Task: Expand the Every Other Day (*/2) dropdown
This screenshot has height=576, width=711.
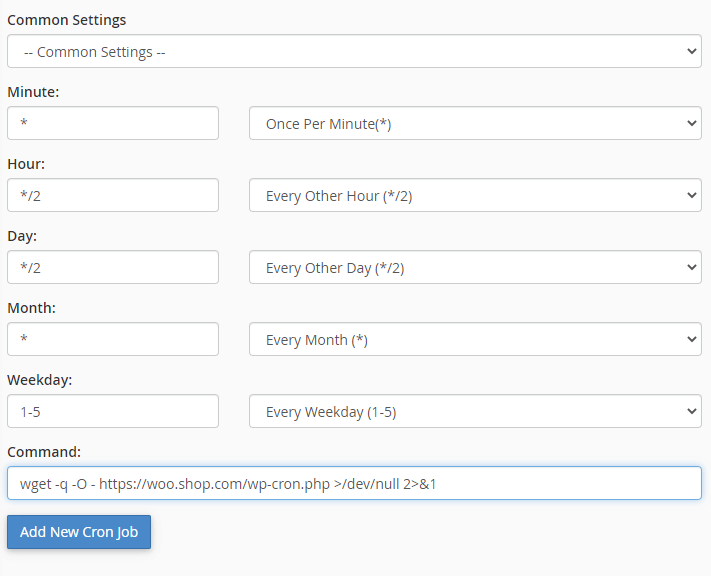Action: pos(475,268)
